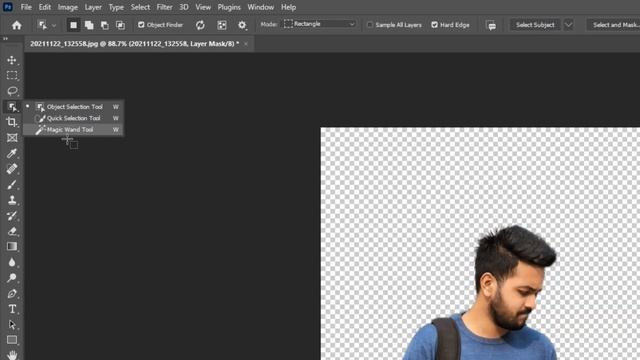Open the Filter menu
Viewport: 640px width, 360px height.
tap(164, 7)
